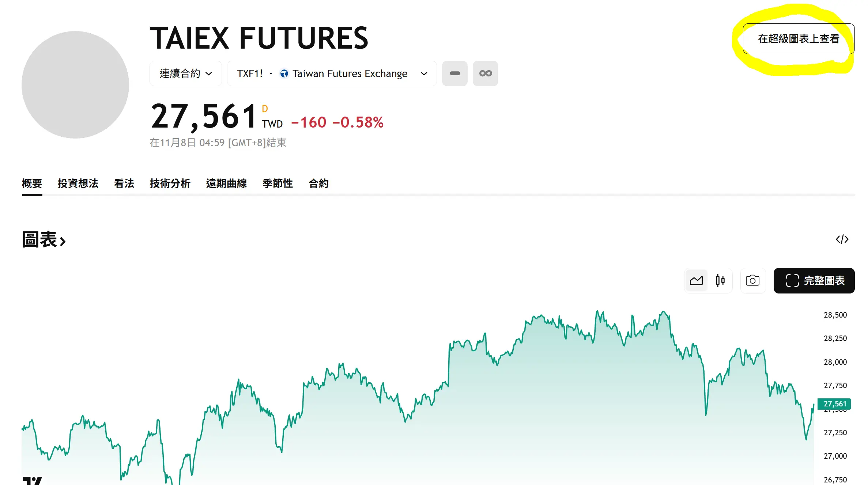868x485 pixels.
Task: Open the 技術分析 tab
Action: [170, 183]
